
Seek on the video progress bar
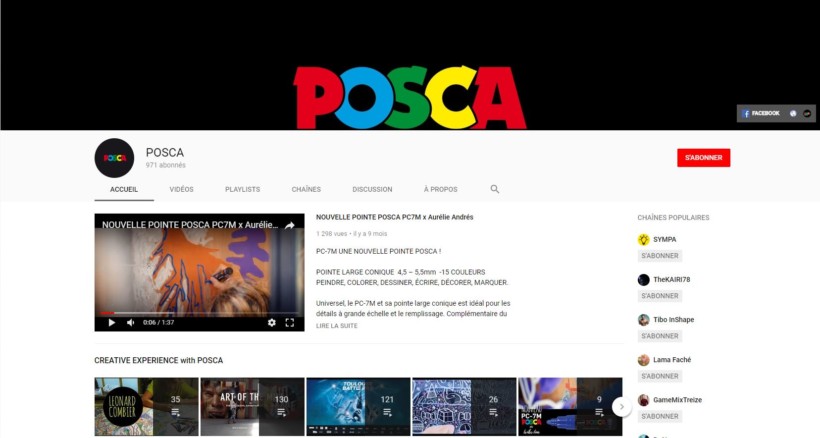coord(199,313)
